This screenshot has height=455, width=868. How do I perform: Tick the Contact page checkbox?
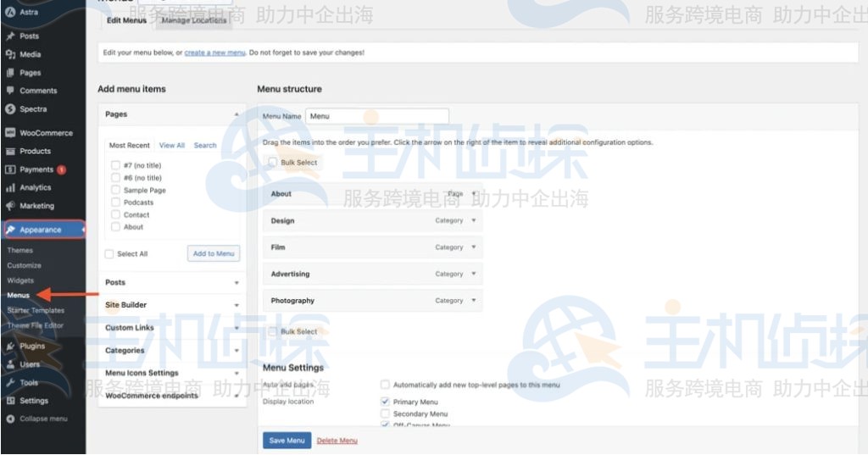pyautogui.click(x=116, y=215)
